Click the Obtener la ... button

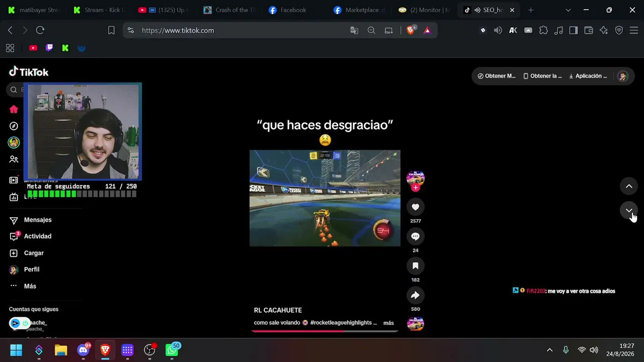click(542, 76)
